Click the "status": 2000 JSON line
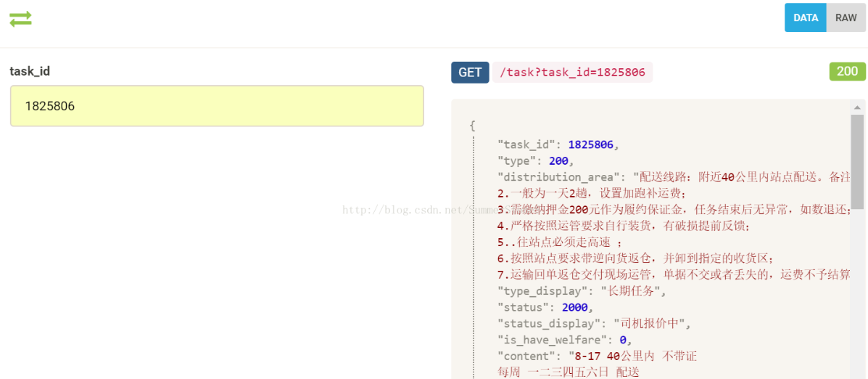 click(x=545, y=306)
